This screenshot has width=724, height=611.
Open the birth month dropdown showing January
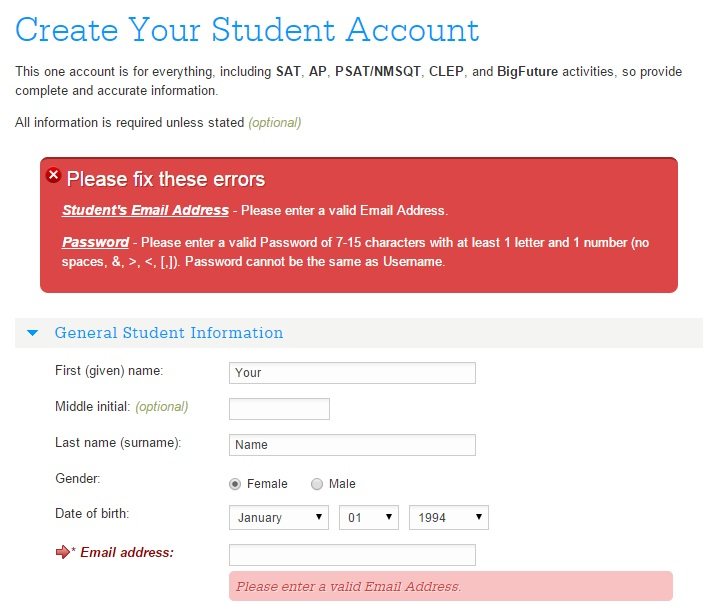pyautogui.click(x=279, y=517)
